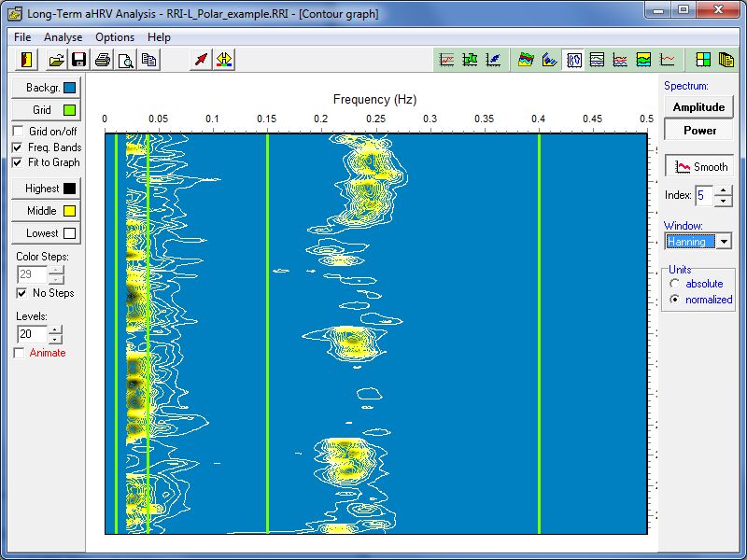Click the four-pane tile windows icon
This screenshot has width=747, height=560.
point(703,60)
